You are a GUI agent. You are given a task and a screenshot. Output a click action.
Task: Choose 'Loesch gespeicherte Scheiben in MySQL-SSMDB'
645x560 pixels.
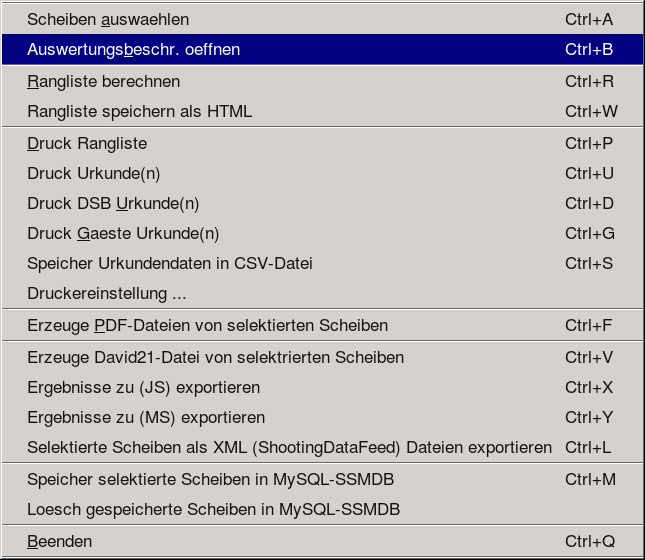[214, 509]
